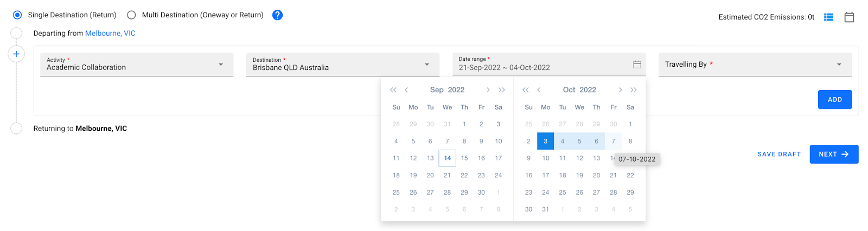
Task: Go to previous year in the Sep 2022 calendar
Action: pyautogui.click(x=393, y=90)
